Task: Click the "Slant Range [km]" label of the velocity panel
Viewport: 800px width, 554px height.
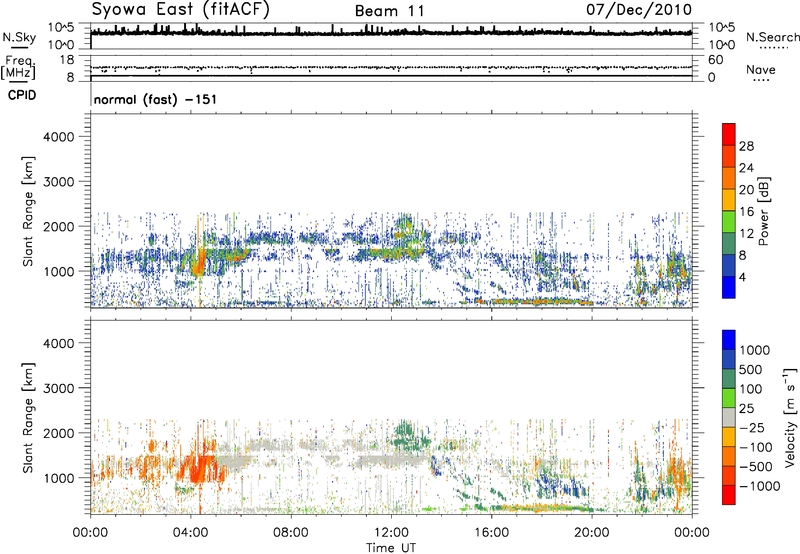Action: pos(28,417)
